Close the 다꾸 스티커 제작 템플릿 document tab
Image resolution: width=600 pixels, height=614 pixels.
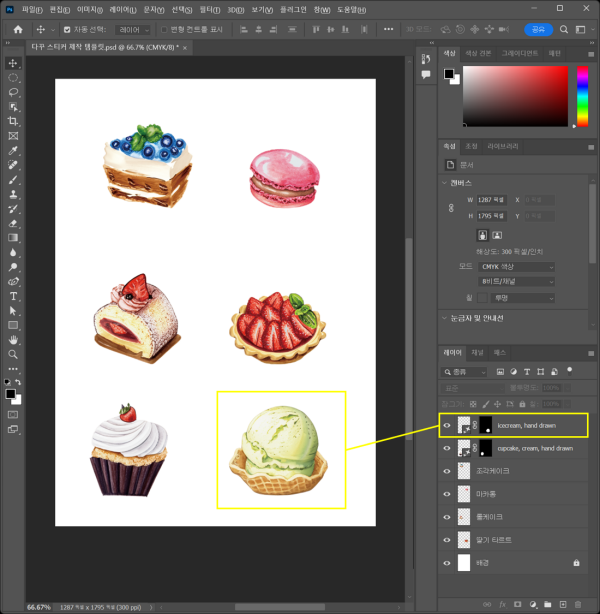click(x=185, y=48)
